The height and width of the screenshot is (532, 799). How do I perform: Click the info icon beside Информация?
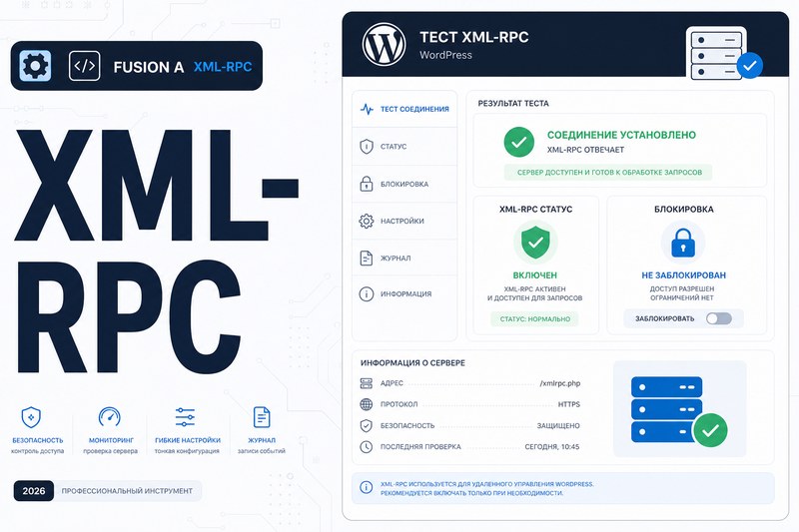click(367, 294)
